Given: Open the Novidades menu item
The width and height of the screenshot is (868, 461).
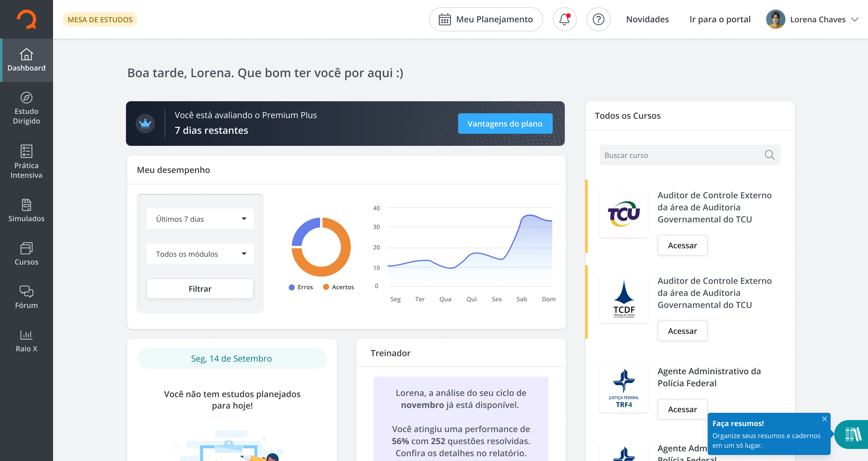Looking at the screenshot, I should [x=647, y=20].
